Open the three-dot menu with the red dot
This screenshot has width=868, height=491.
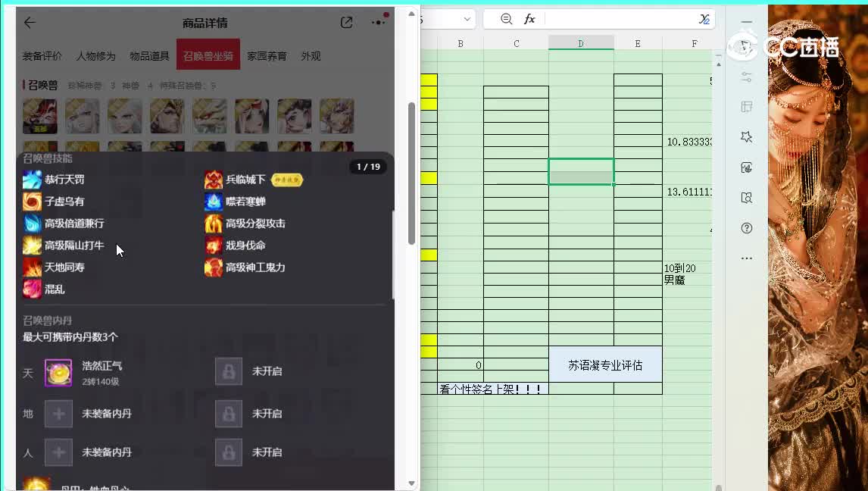coord(379,21)
